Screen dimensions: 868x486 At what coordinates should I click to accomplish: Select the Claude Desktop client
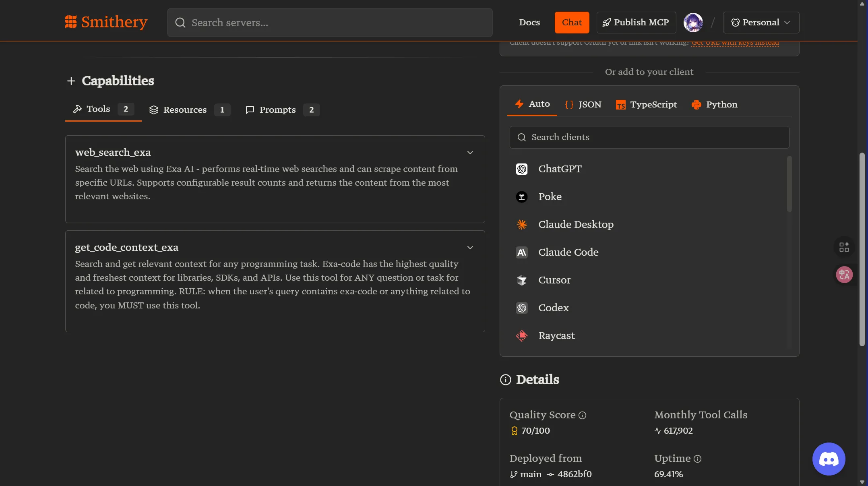[x=576, y=225]
